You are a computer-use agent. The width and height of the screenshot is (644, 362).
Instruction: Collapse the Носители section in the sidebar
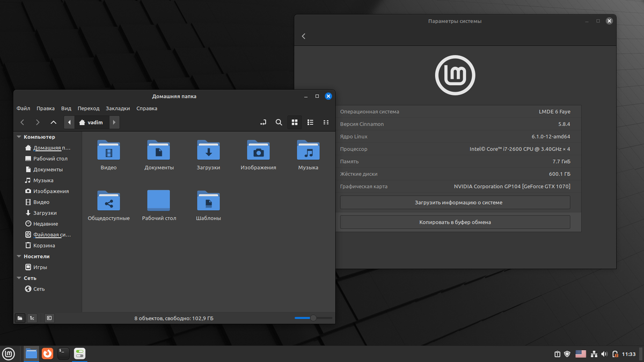coord(19,256)
